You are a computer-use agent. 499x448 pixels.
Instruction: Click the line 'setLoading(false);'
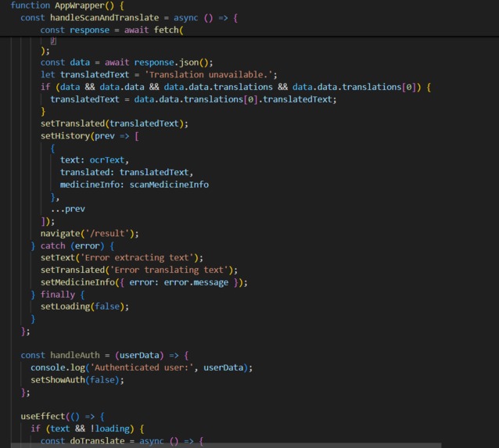tap(84, 306)
